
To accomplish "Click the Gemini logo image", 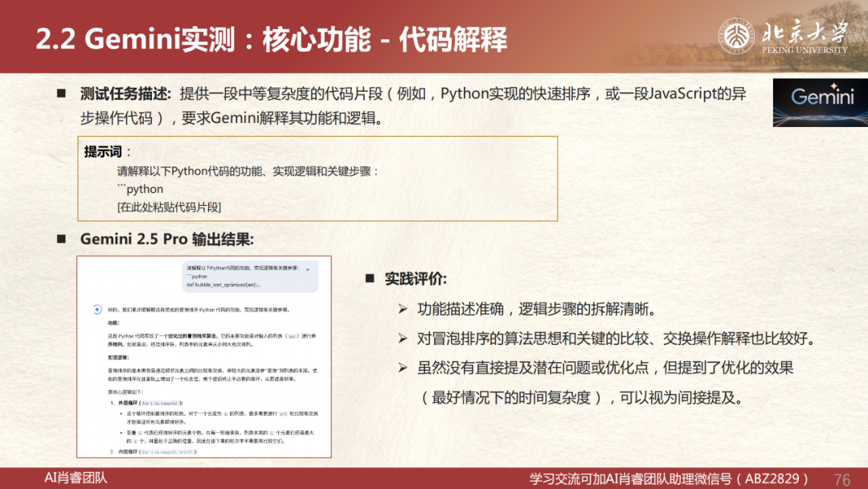I will [821, 102].
